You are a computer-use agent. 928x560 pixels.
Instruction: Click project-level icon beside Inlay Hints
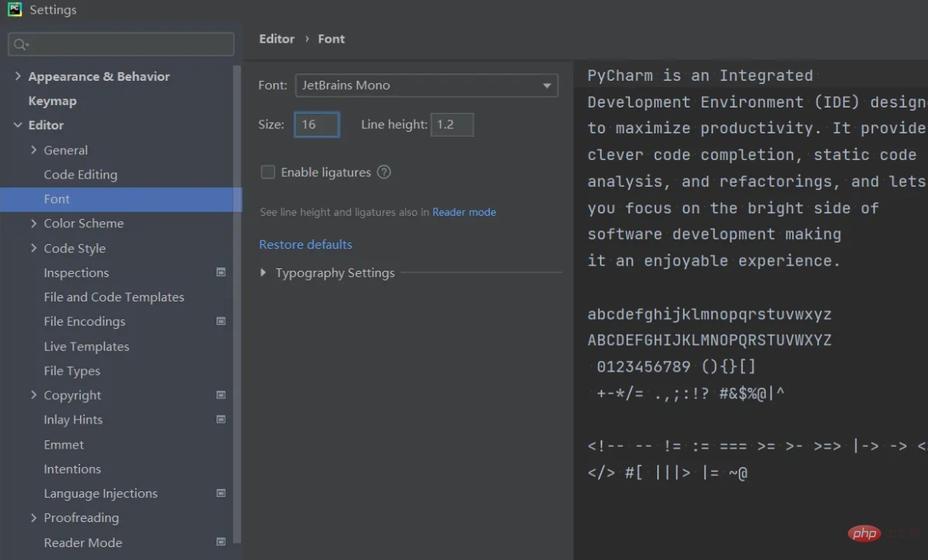coord(221,419)
